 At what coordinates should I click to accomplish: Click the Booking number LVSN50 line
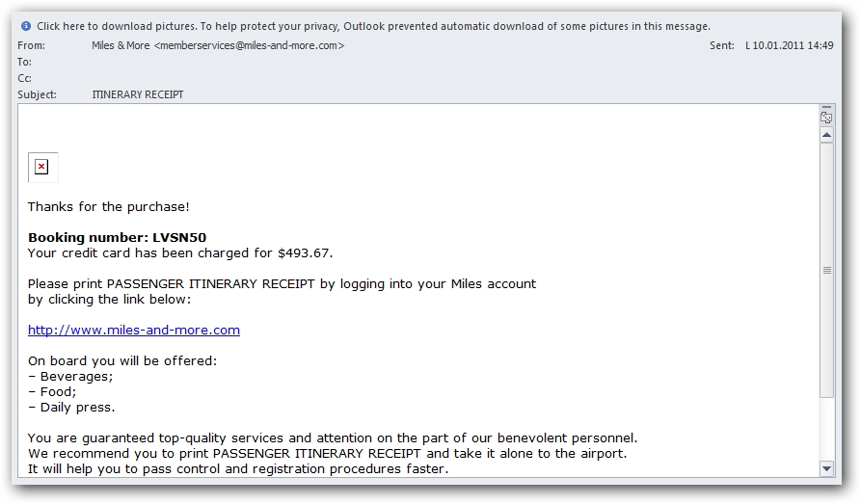117,237
